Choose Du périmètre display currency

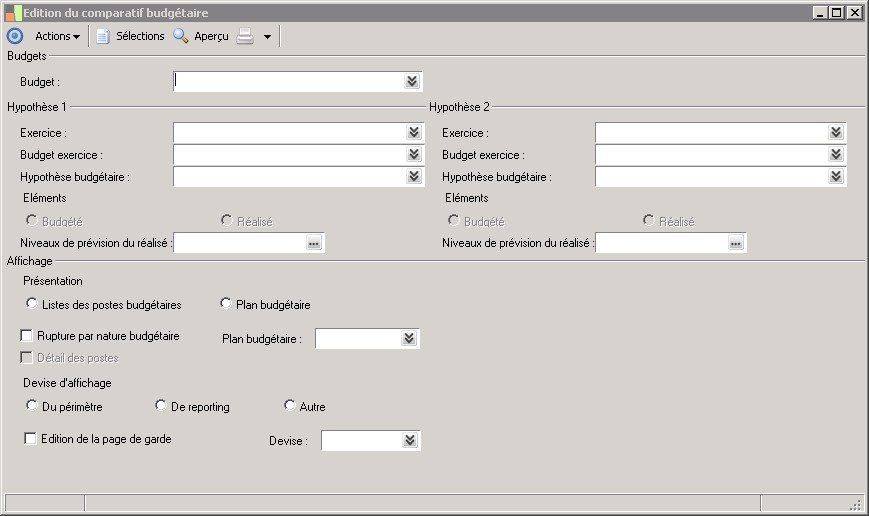point(32,406)
